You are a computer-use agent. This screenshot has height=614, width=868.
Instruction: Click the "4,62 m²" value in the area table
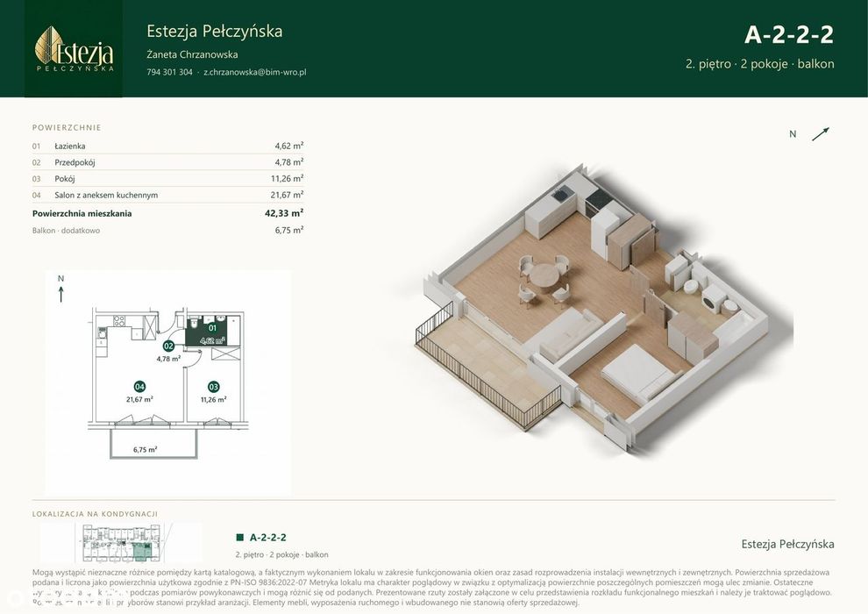coord(289,146)
